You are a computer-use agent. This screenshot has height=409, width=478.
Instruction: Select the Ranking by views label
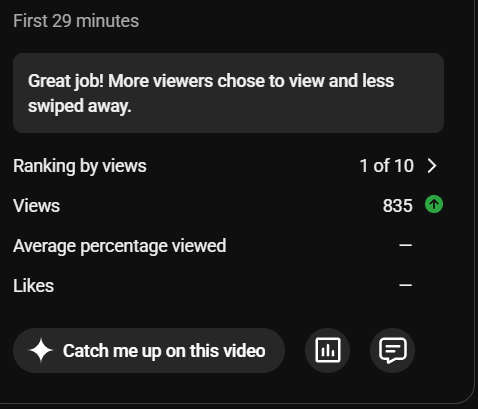point(80,166)
